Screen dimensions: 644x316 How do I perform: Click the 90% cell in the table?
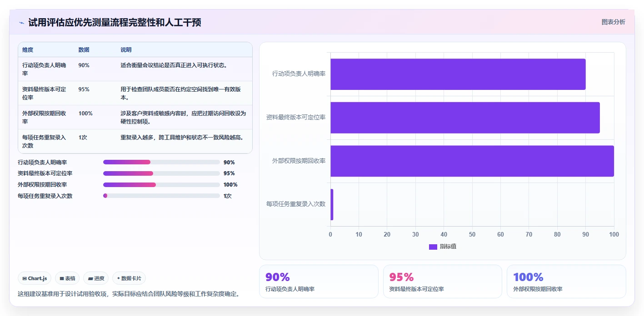84,65
